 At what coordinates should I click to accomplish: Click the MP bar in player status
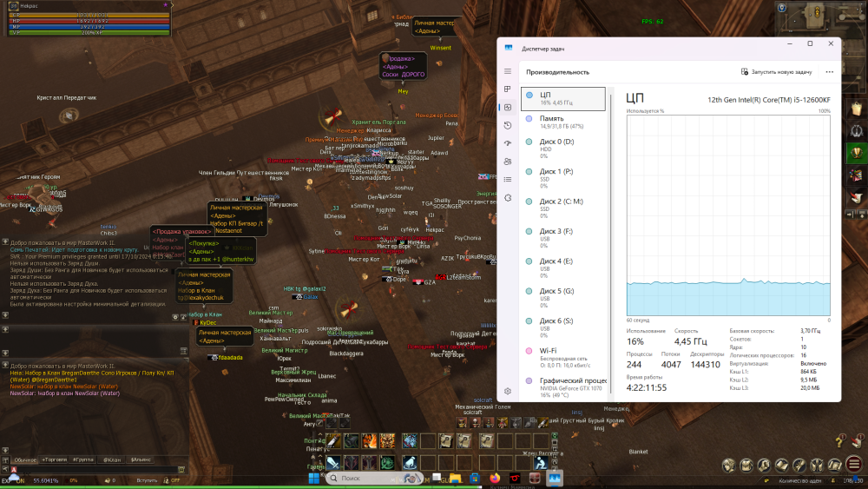pyautogui.click(x=89, y=26)
